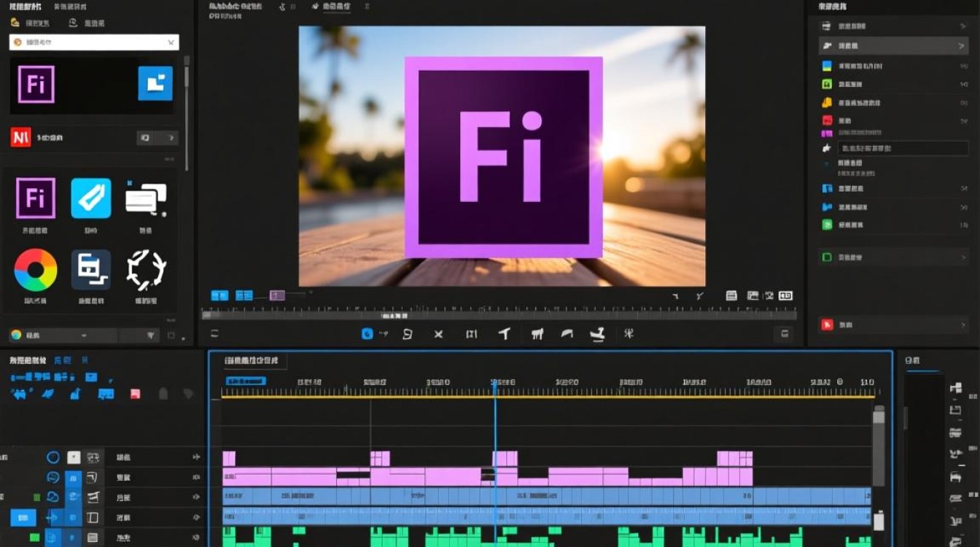Open the rainbow color wheel icon
Screen dimensions: 980x547
[36, 271]
